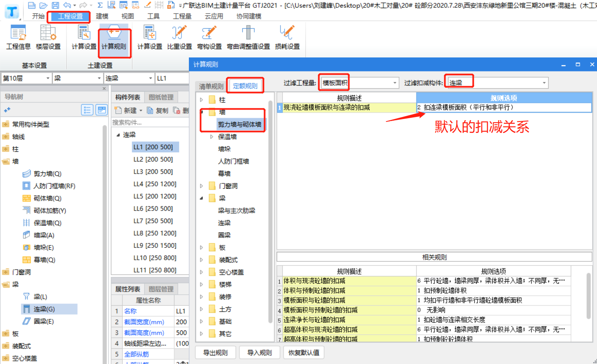The height and width of the screenshot is (364, 597).
Task: Switch to the 清单规则 tab
Action: [x=211, y=86]
